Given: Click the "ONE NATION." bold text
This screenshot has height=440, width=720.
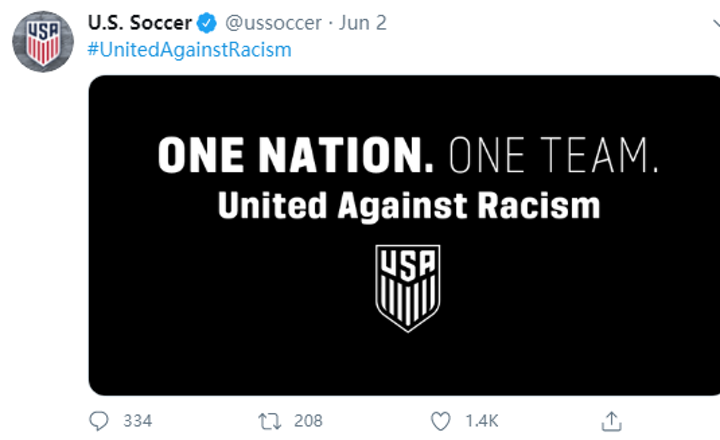Looking at the screenshot, I should 296,156.
